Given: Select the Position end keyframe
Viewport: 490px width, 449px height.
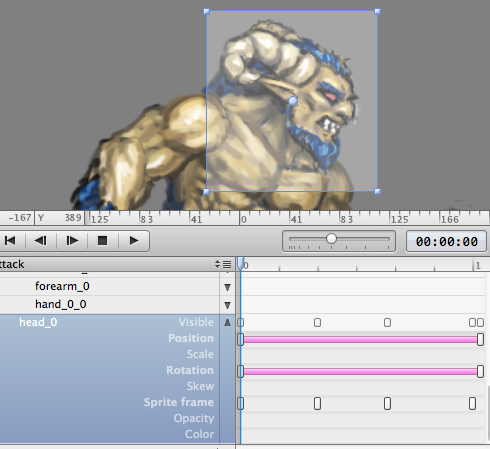Looking at the screenshot, I should pyautogui.click(x=480, y=340).
